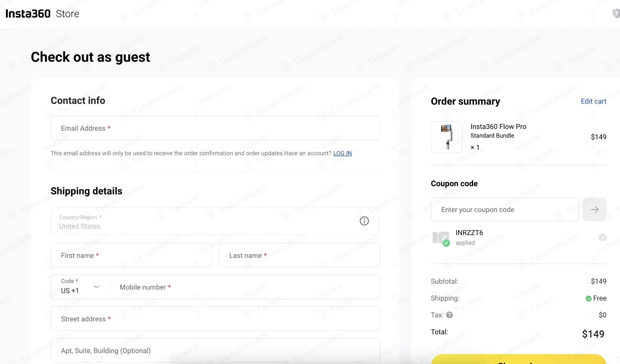Focus the Apt, Suite, Building field

pyautogui.click(x=215, y=350)
